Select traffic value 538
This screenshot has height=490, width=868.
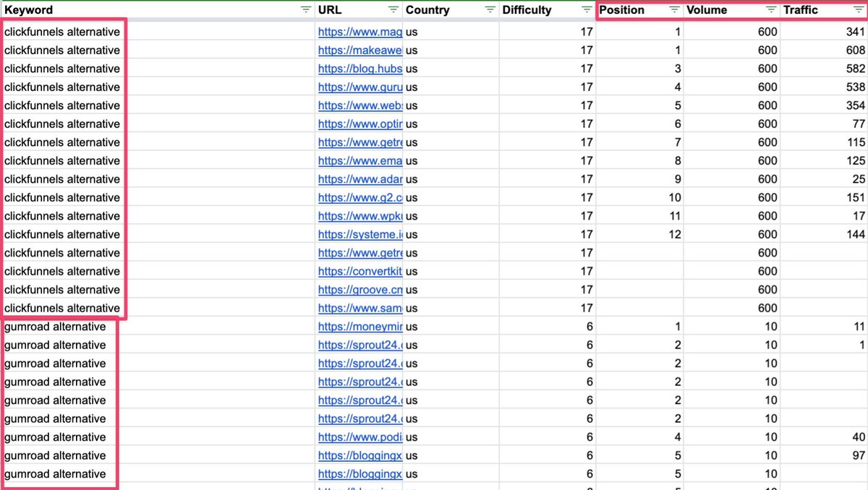(x=855, y=87)
